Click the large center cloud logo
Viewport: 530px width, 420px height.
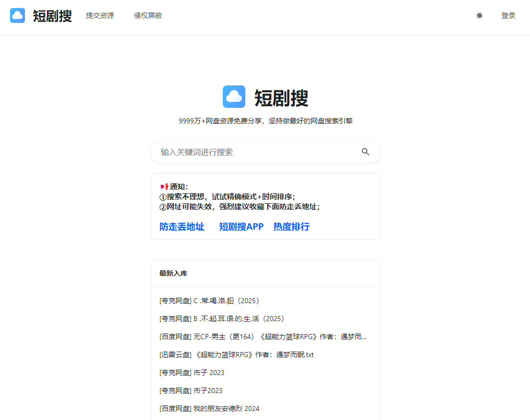click(x=234, y=97)
